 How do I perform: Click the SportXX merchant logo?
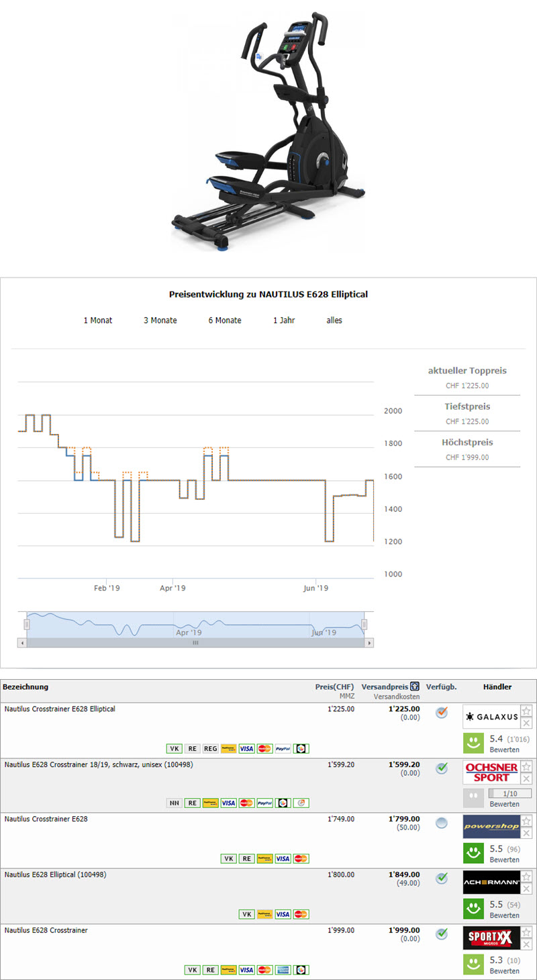[x=491, y=938]
